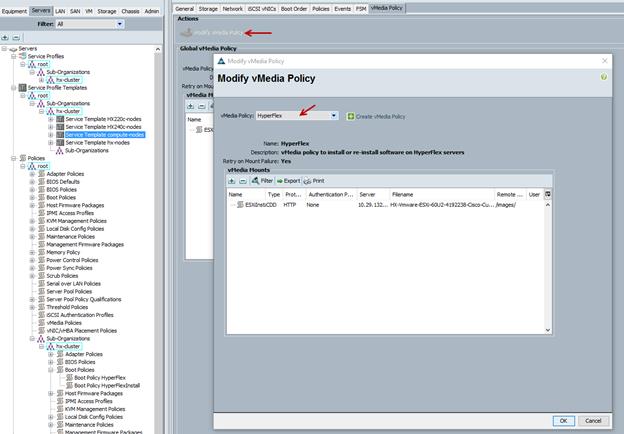Click Print in vMedia Mounts toolbar
This screenshot has width=624, height=434.
tap(314, 181)
